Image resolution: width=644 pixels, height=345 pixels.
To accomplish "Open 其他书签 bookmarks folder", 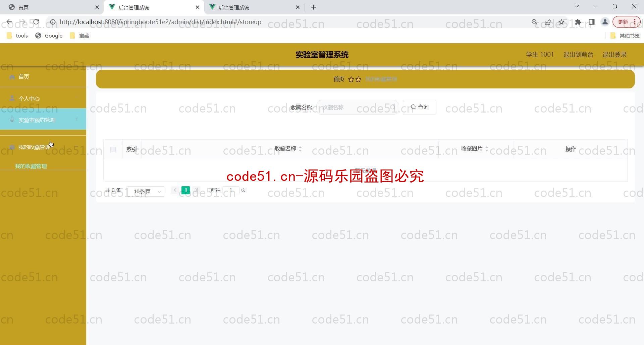I will point(625,36).
